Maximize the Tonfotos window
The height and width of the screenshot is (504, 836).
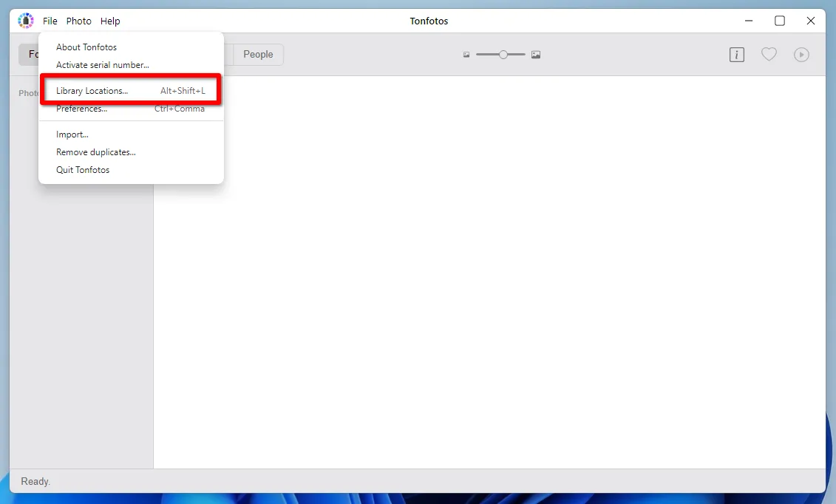(779, 21)
